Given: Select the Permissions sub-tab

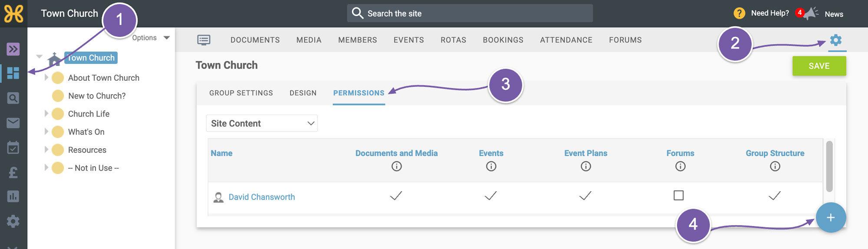Looking at the screenshot, I should point(359,93).
